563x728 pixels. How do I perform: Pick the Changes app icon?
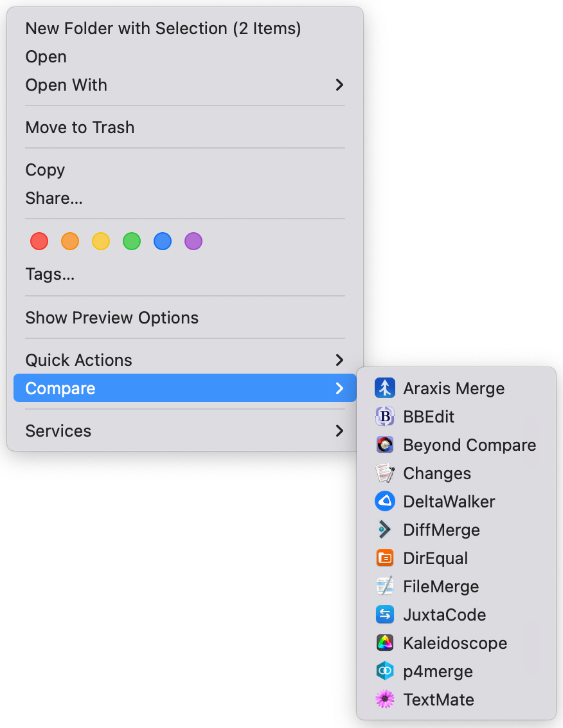click(x=385, y=473)
